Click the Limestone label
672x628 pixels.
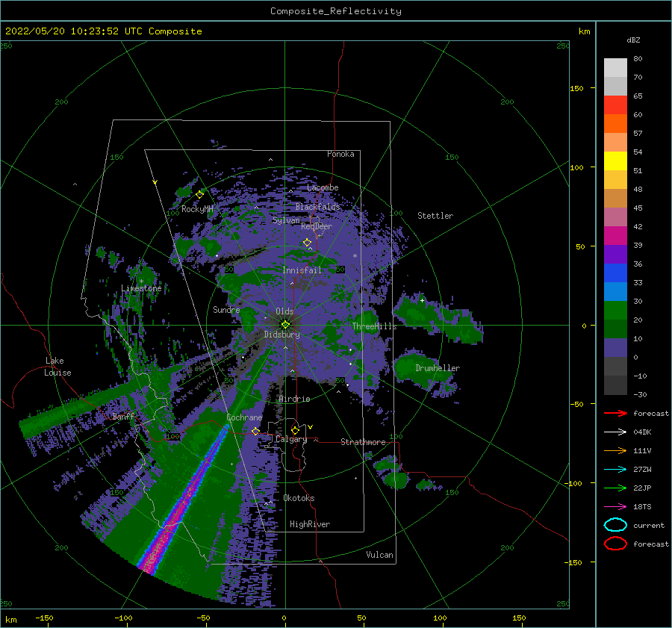pyautogui.click(x=141, y=288)
